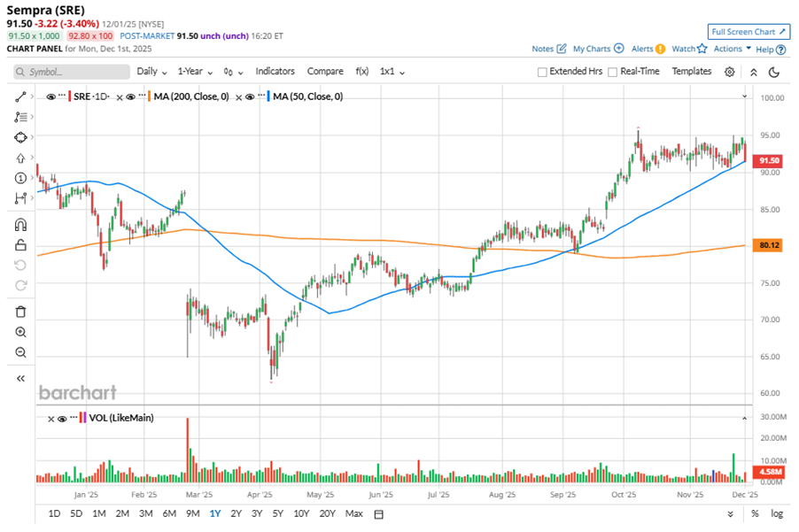Redo the chart action

coord(20,286)
